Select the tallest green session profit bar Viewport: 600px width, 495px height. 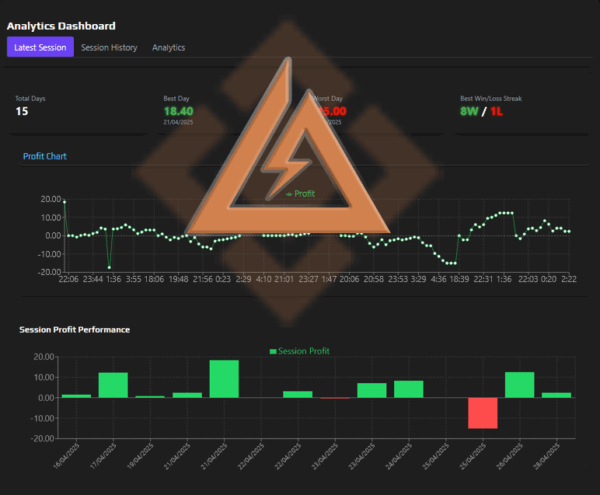224,379
